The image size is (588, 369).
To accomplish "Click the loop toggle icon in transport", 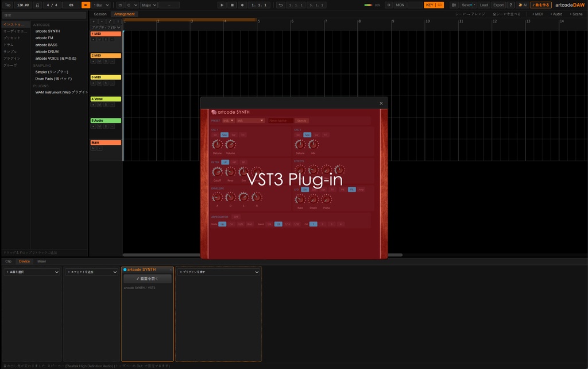I will pyautogui.click(x=280, y=5).
